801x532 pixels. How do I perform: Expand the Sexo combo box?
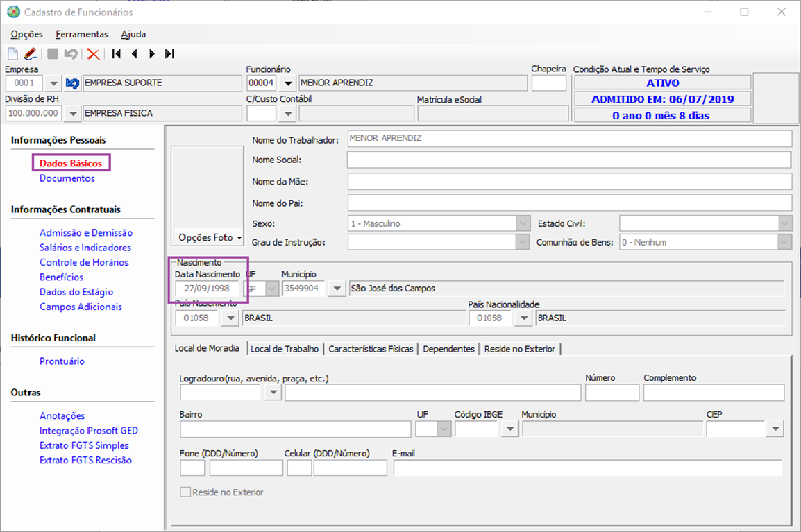pos(523,223)
